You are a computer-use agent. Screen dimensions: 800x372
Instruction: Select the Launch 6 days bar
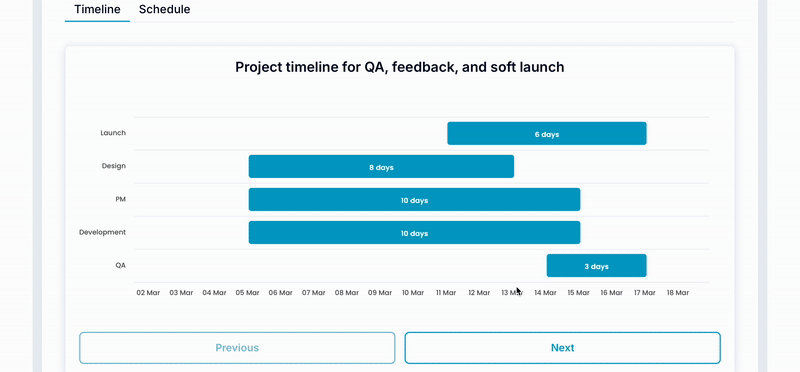pos(547,134)
